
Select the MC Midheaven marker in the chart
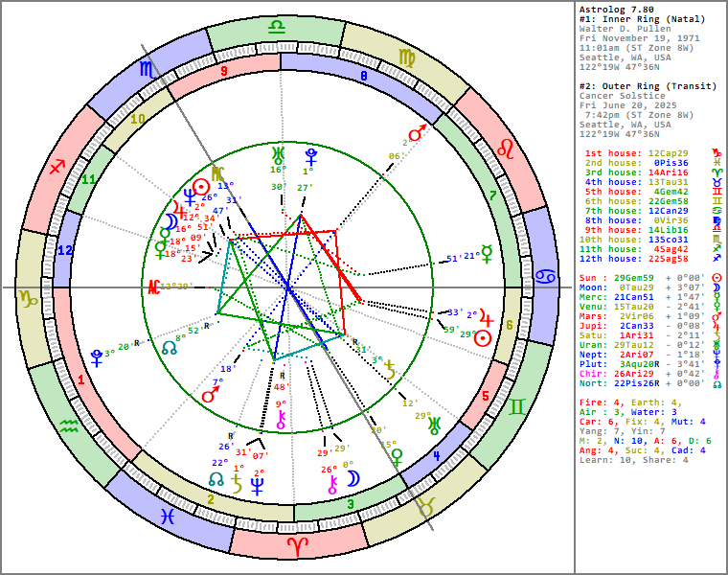219,173
